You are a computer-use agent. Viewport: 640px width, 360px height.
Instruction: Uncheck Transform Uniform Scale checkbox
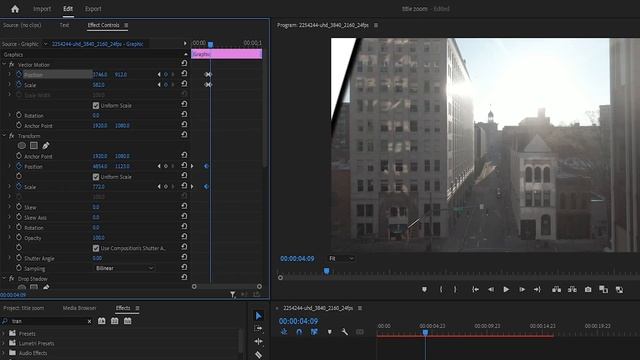click(96, 177)
